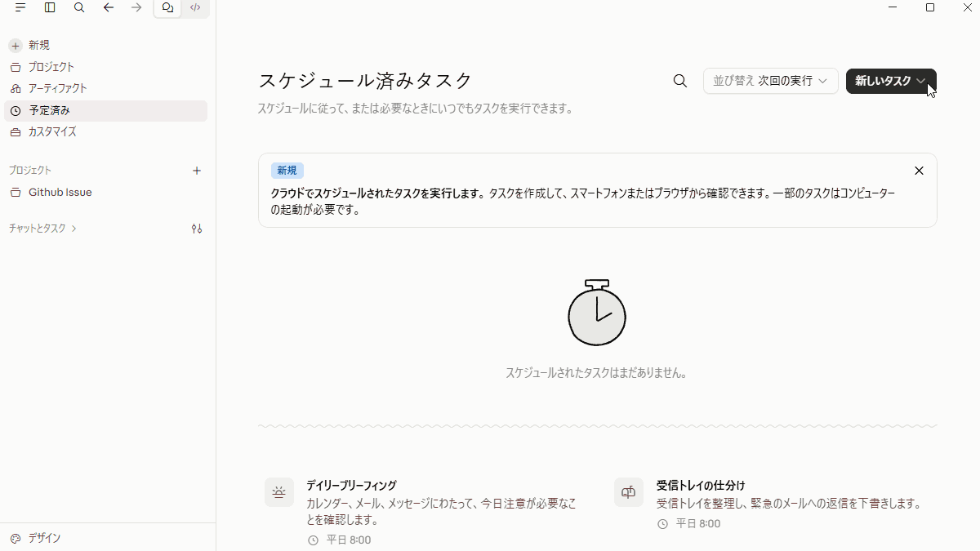
Task: Open デザイン at sidebar bottom
Action: 108,538
